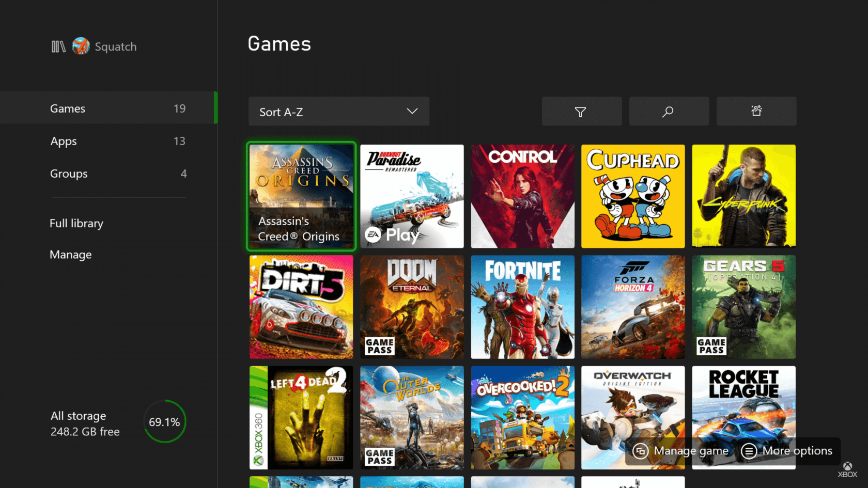The width and height of the screenshot is (868, 488).
Task: Select the Gears 5 game tile
Action: pos(743,307)
